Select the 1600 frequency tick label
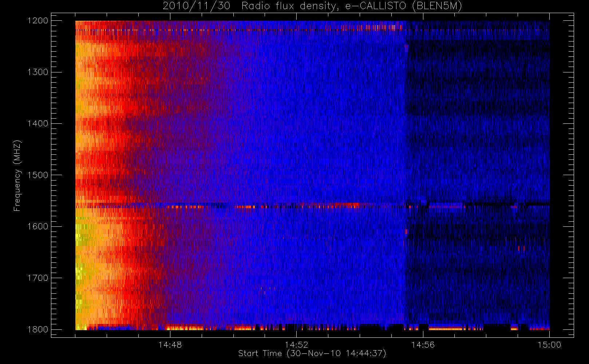Screen dimensions: 589x364 pyautogui.click(x=38, y=226)
